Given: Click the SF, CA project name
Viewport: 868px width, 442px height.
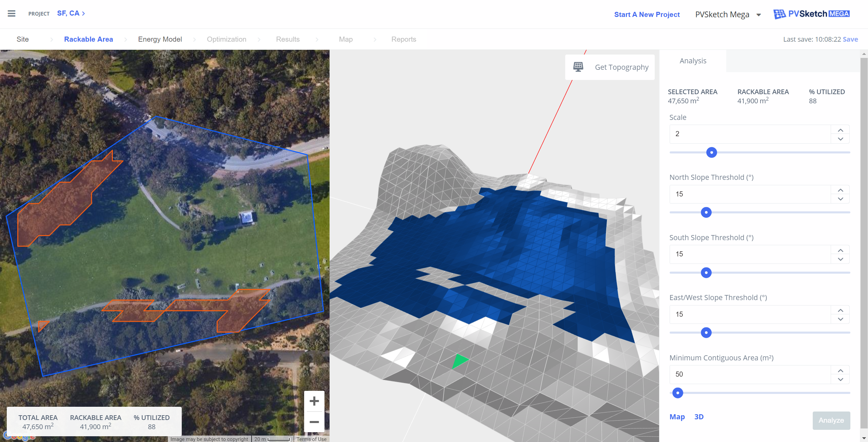Looking at the screenshot, I should pos(68,13).
